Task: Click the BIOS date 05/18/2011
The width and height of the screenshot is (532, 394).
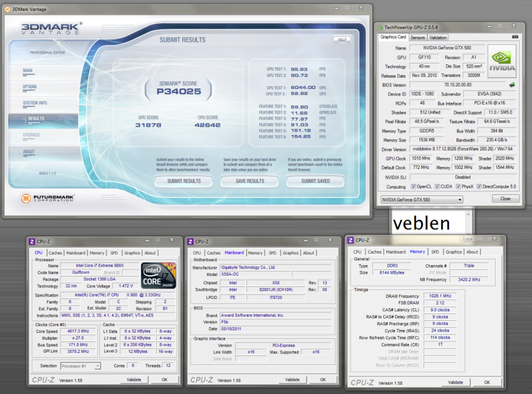Action: tap(275, 329)
